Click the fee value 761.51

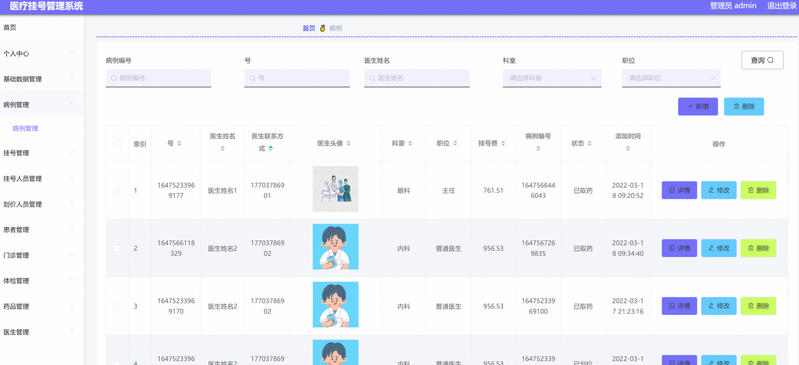(x=493, y=191)
